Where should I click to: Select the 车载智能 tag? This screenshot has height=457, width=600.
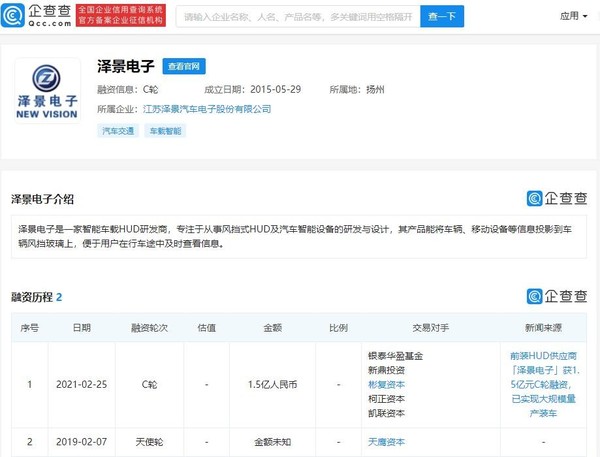[x=165, y=131]
